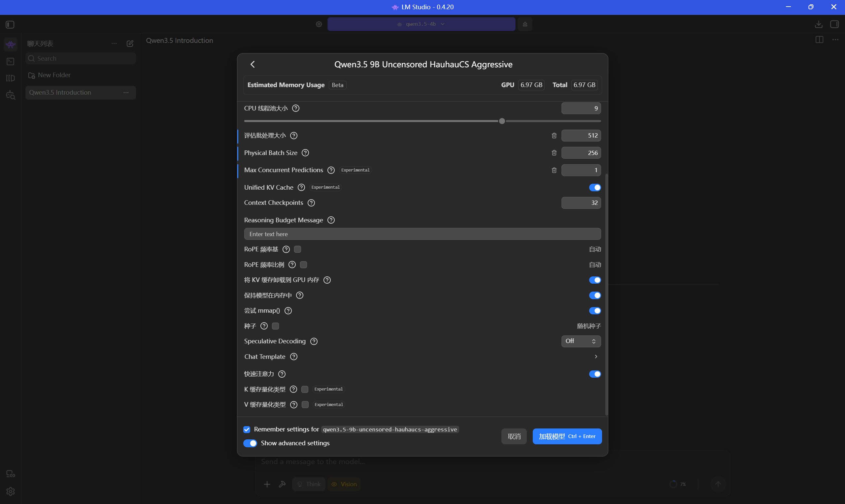
Task: Create a New Folder in chat list
Action: [x=49, y=75]
